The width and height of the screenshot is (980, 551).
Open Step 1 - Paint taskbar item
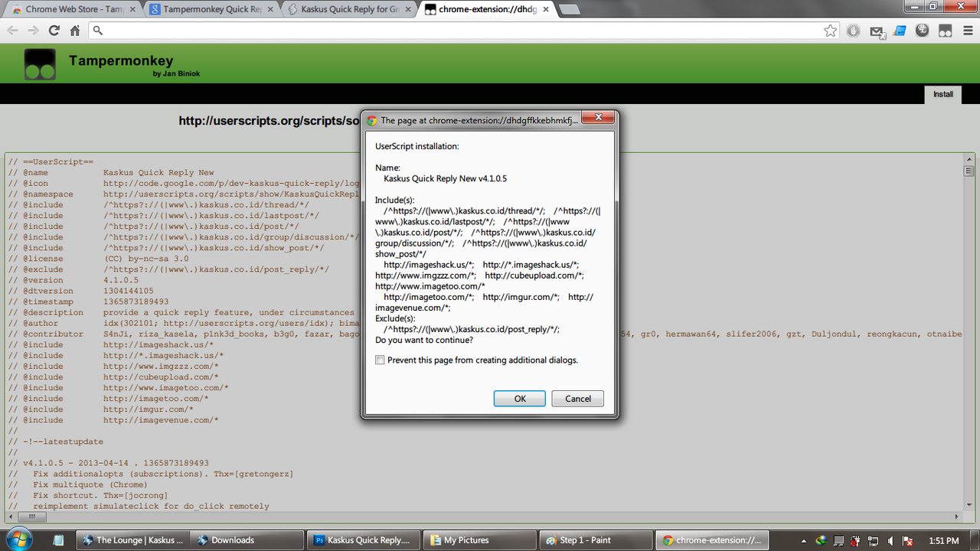click(596, 540)
